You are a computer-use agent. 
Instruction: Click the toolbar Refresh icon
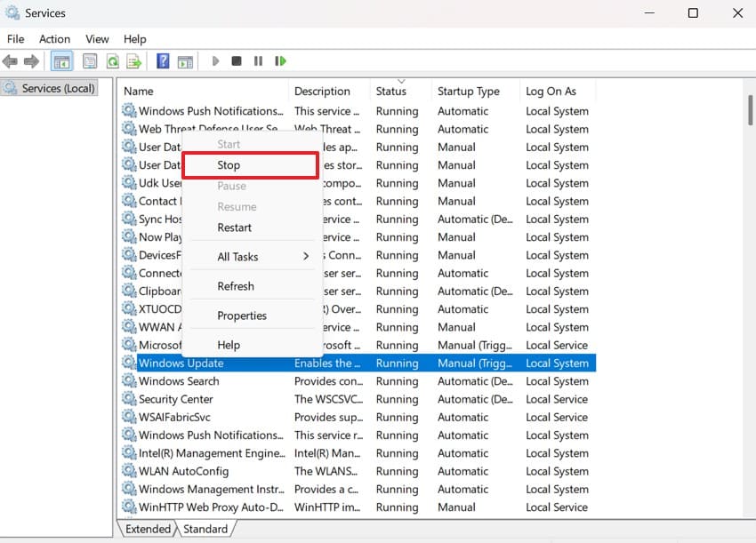(x=112, y=61)
